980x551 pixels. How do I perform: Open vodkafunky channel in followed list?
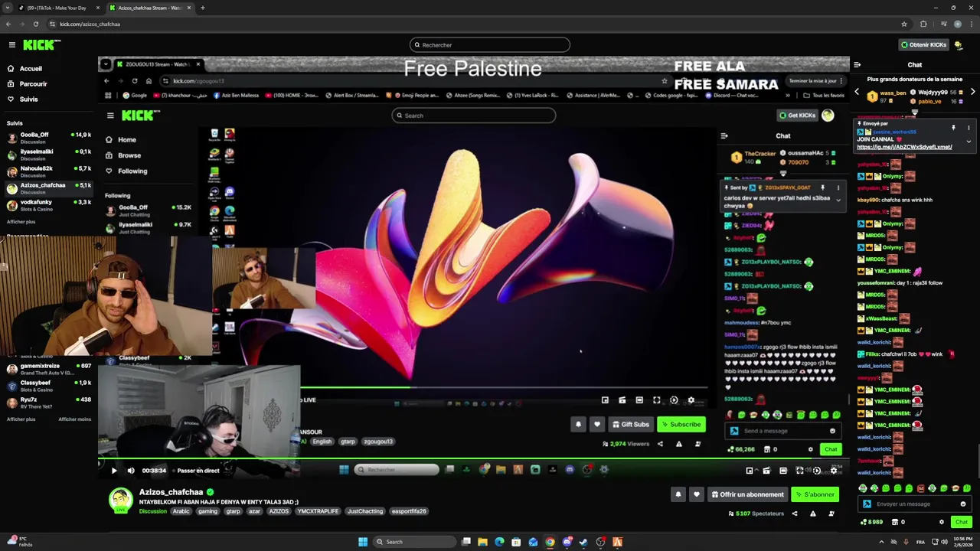(49, 205)
